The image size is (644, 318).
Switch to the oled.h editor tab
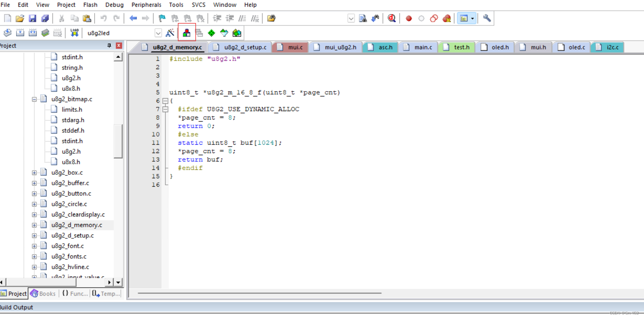pos(495,47)
